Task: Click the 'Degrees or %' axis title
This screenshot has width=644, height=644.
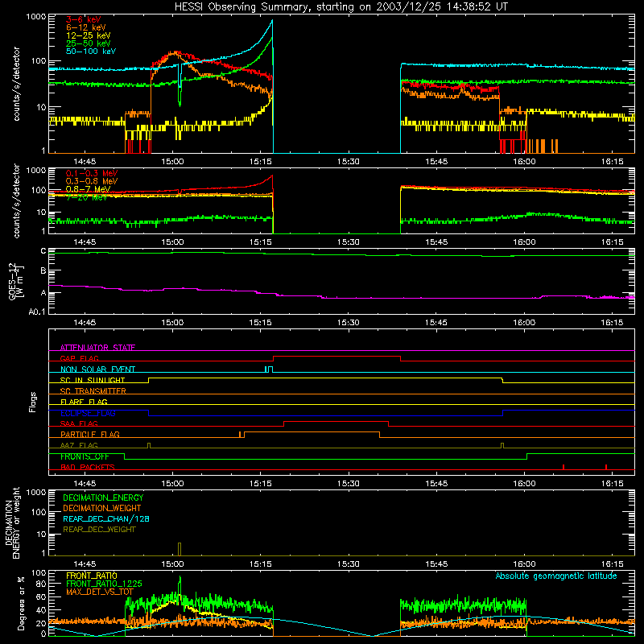Action: [x=21, y=603]
